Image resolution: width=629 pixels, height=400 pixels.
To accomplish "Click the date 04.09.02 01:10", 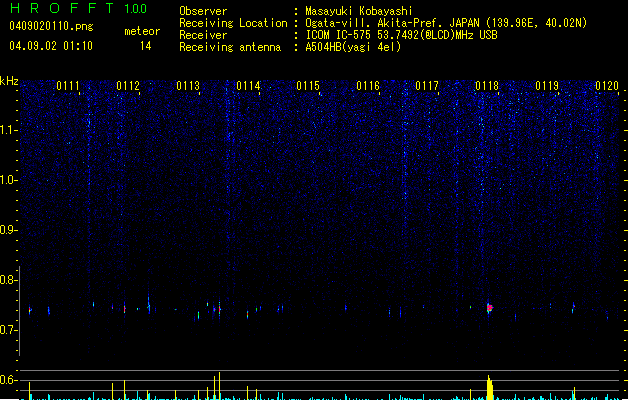I will 51,46.
